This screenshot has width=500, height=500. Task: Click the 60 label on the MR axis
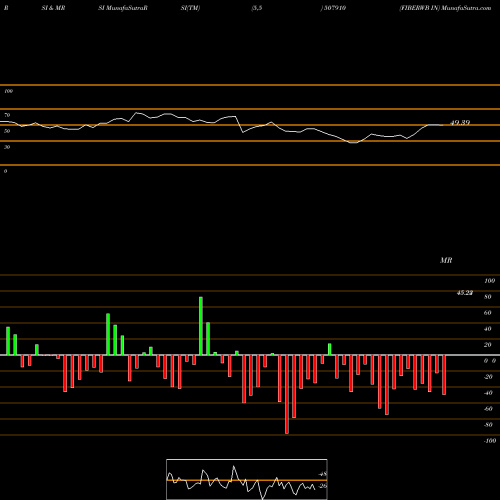[488, 313]
